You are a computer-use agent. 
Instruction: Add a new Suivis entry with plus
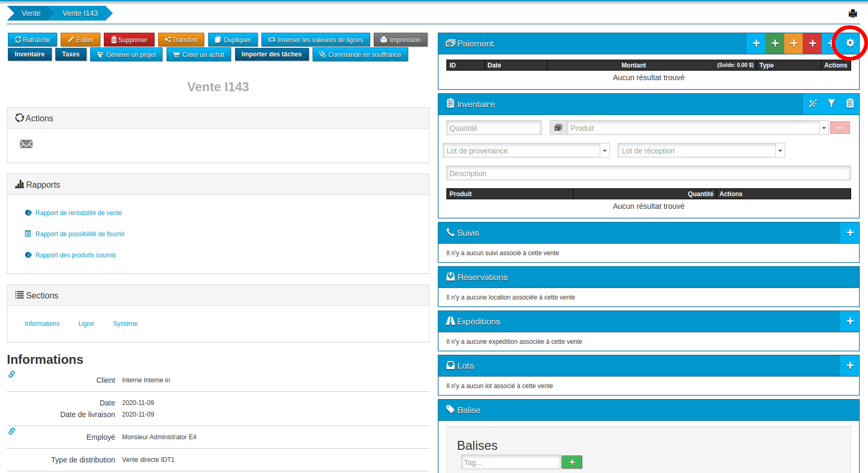click(x=850, y=233)
